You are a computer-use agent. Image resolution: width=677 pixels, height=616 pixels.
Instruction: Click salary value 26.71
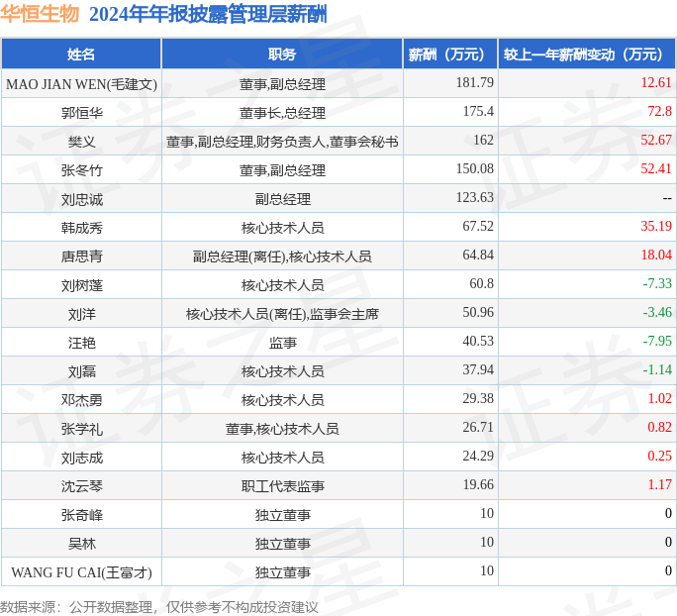click(478, 427)
